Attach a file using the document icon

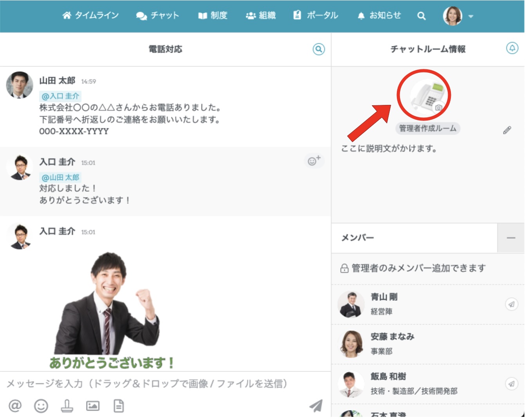tap(119, 406)
